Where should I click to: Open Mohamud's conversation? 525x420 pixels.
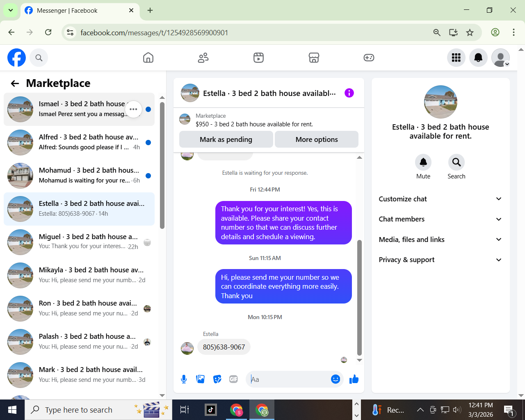pos(79,176)
